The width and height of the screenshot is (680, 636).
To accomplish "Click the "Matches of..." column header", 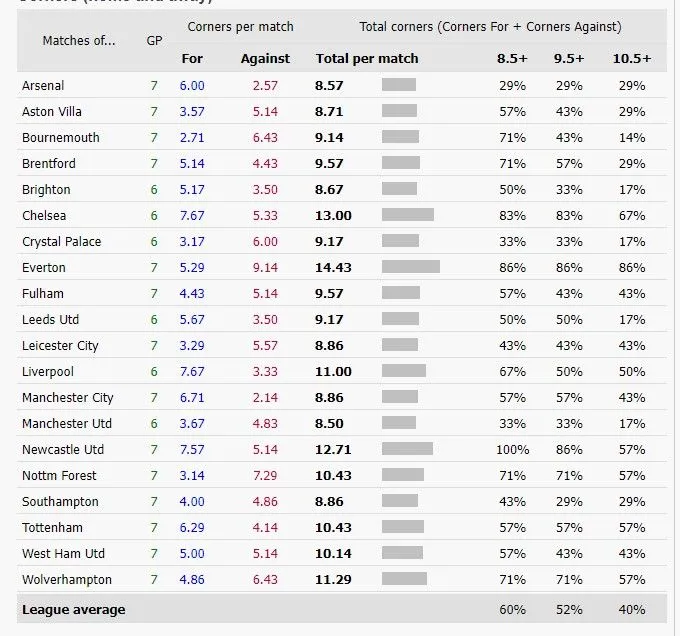I will 79,41.
